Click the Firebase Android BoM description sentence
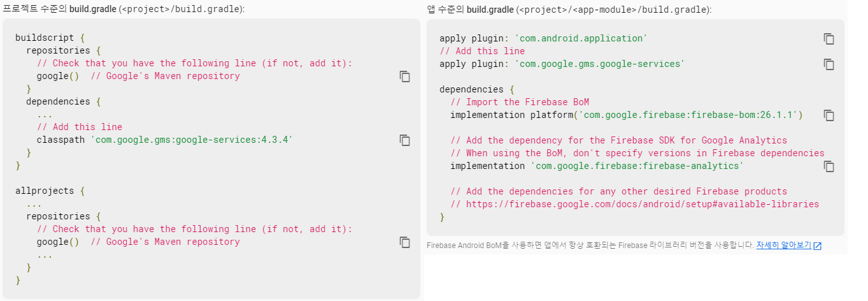 pyautogui.click(x=590, y=245)
